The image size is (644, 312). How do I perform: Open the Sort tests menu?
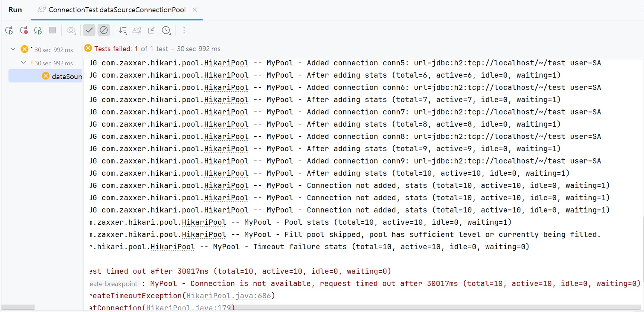(x=122, y=30)
